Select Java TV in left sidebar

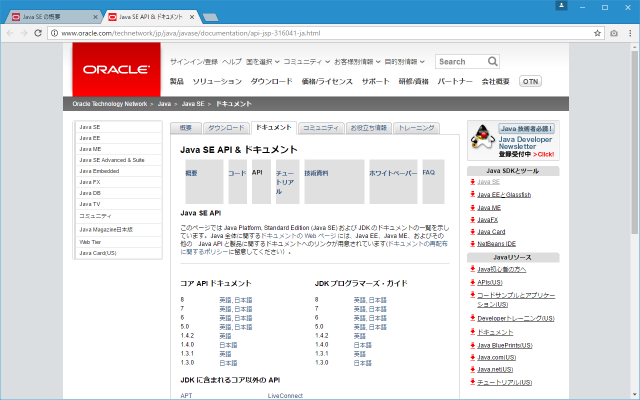pyautogui.click(x=118, y=204)
